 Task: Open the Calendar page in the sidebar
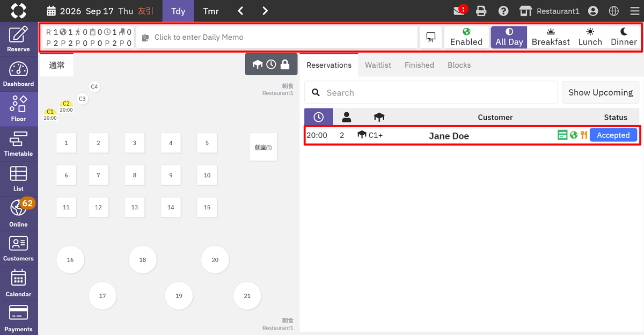(x=19, y=284)
